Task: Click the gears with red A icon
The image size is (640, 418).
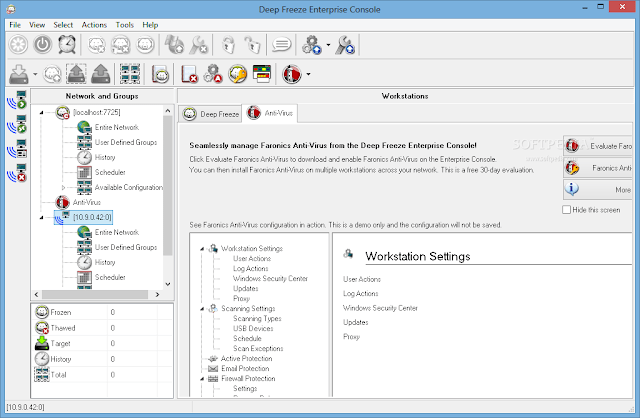Action: click(x=213, y=74)
